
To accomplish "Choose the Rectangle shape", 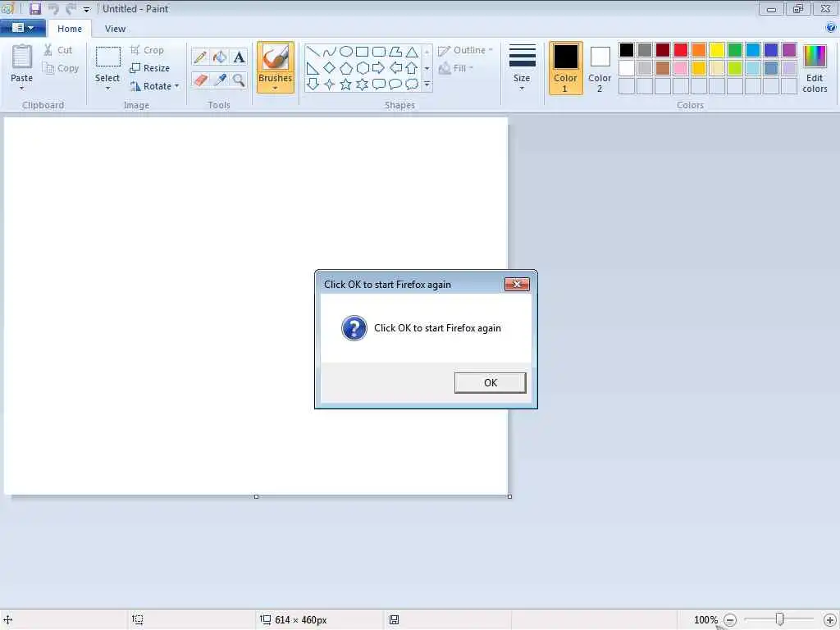I will tap(362, 52).
